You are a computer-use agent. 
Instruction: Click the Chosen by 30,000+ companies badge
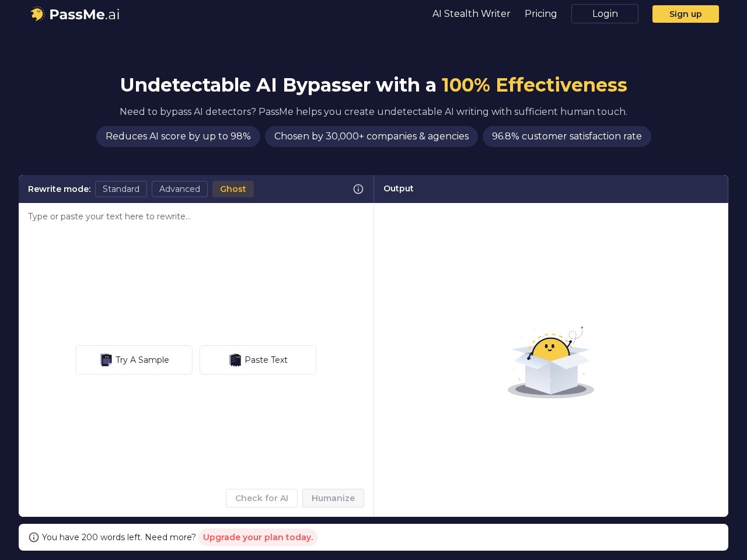pos(371,136)
